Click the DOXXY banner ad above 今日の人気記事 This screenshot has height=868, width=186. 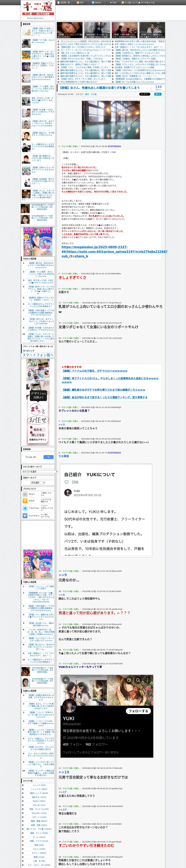point(38,242)
